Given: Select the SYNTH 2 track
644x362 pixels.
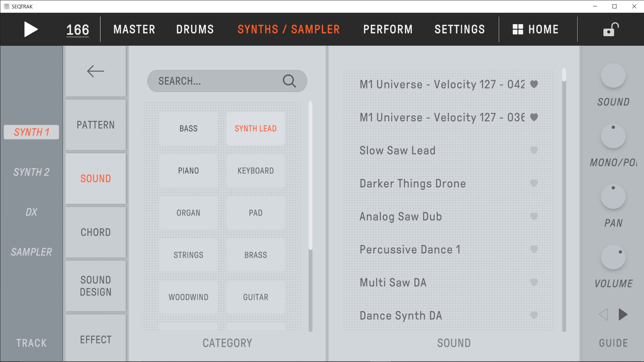Looking at the screenshot, I should coord(31,172).
